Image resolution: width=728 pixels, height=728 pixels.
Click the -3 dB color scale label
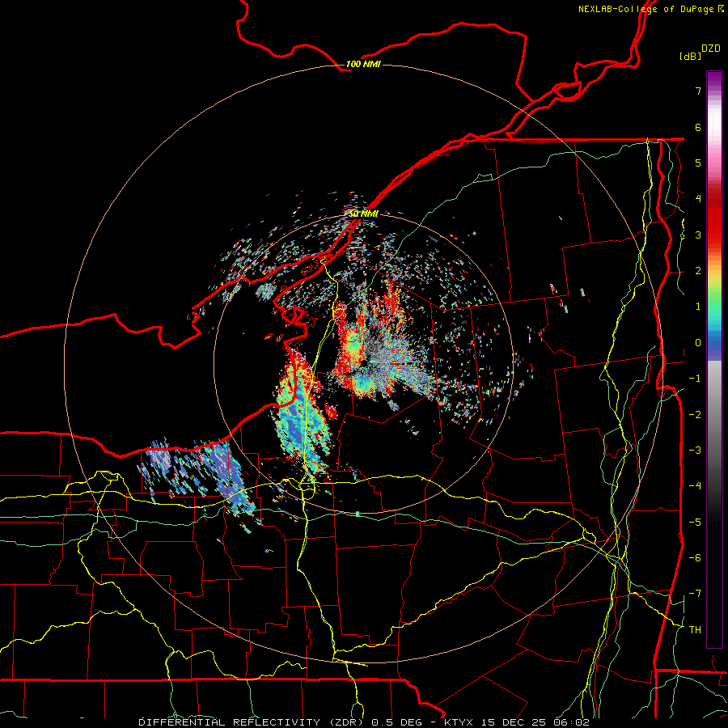point(695,450)
